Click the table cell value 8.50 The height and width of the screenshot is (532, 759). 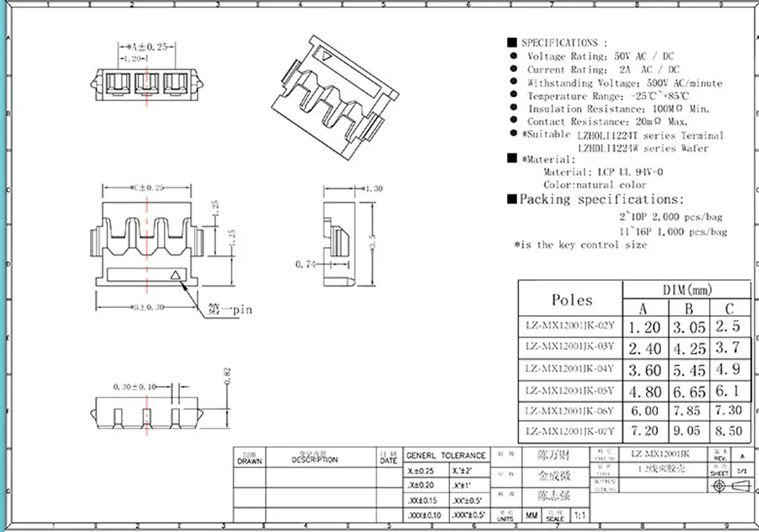point(729,430)
